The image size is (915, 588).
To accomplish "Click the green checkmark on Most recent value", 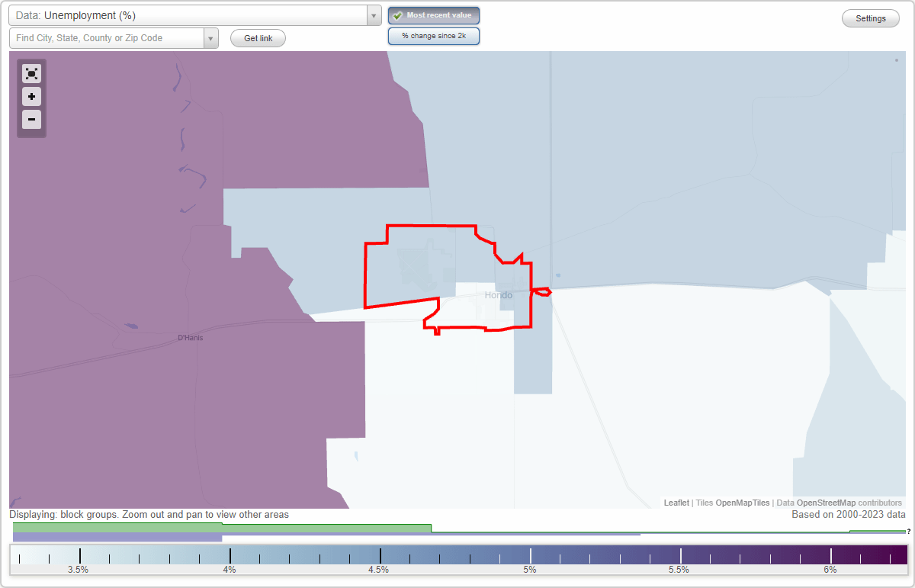I will pos(400,14).
